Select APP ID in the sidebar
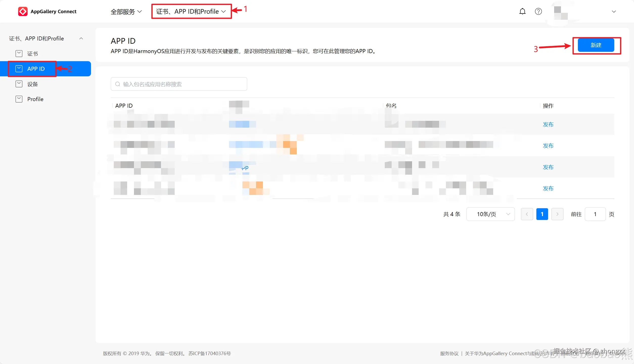 tap(36, 69)
